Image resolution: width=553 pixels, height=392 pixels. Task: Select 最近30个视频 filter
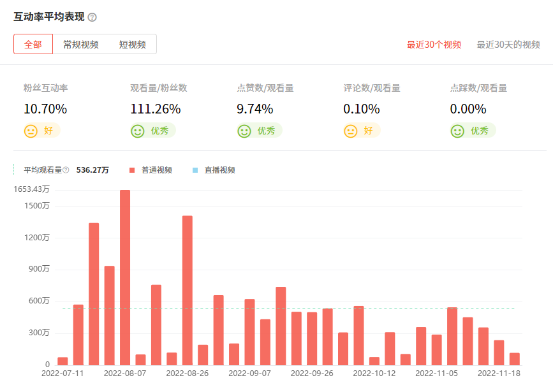434,45
